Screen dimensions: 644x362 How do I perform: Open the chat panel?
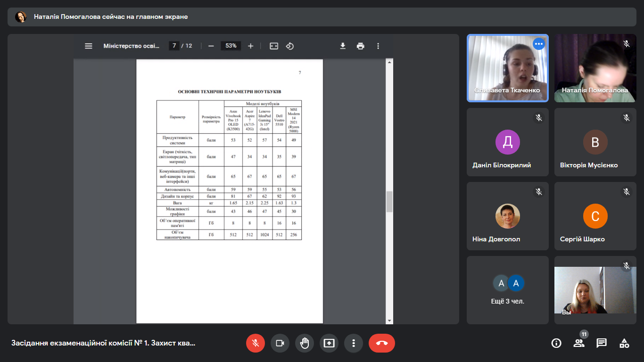tap(602, 343)
